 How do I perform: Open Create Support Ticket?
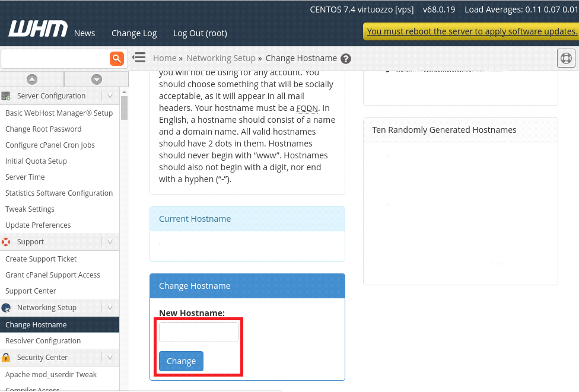41,259
